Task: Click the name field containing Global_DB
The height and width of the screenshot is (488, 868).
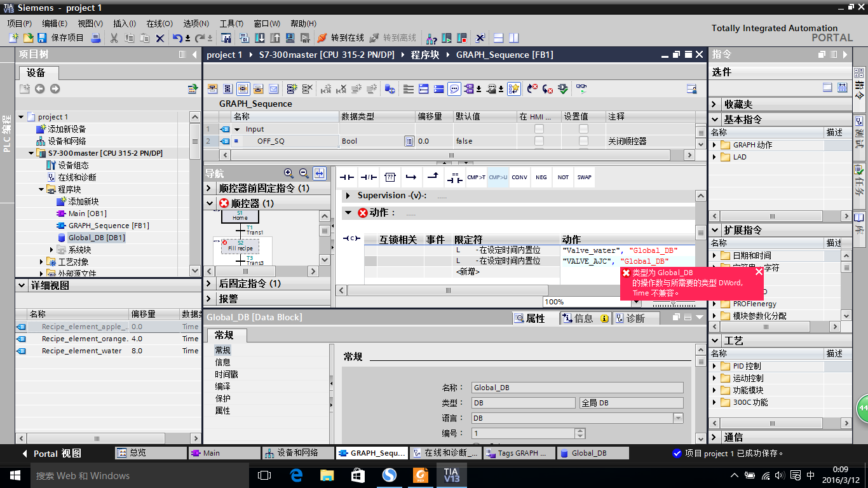Action: 577,388
